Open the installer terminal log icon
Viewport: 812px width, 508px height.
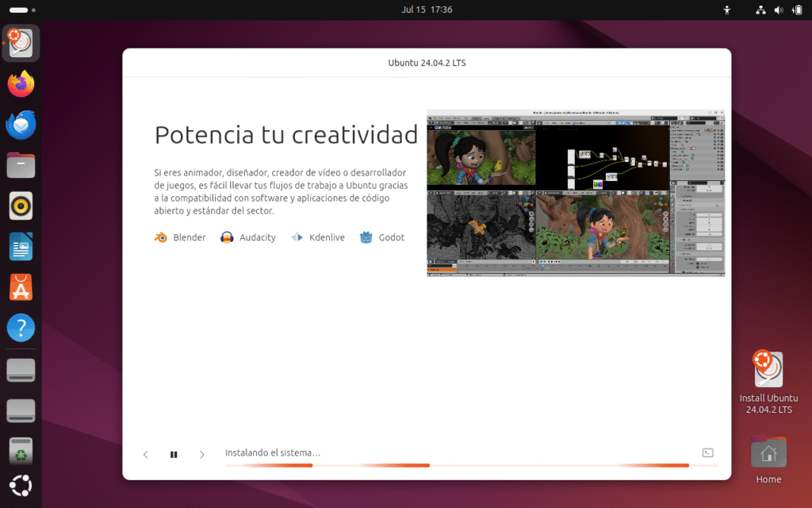[707, 452]
